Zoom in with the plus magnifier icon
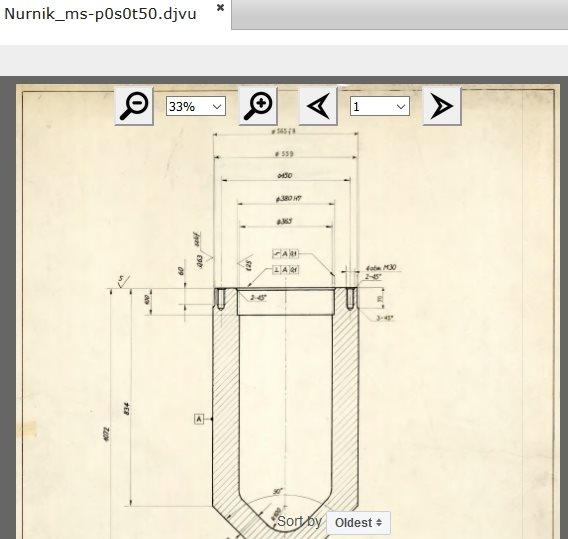 (x=258, y=106)
